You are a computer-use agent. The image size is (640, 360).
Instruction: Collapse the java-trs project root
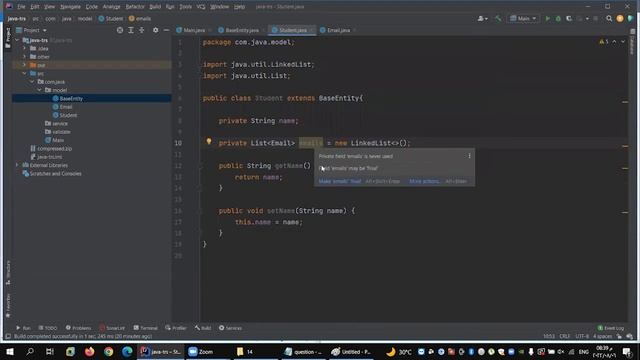tap(17, 40)
